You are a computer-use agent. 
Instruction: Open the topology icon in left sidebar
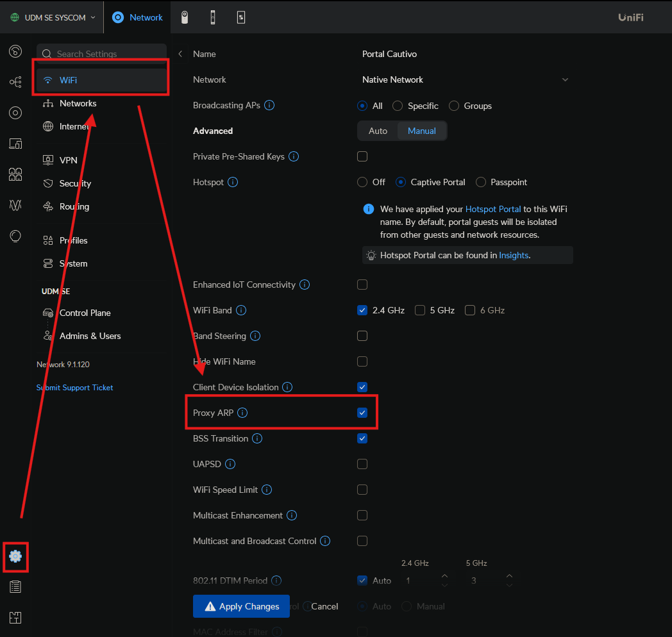click(15, 82)
